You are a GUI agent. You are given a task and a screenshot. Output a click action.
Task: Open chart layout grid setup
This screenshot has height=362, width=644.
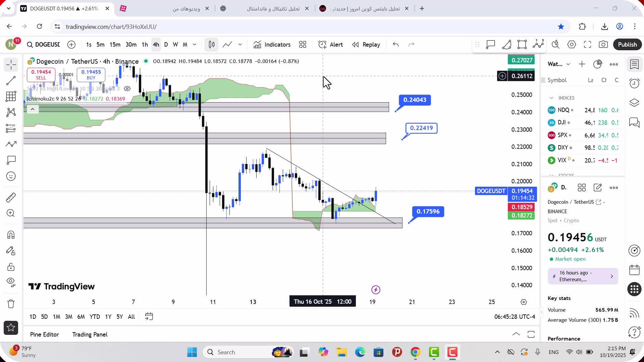pyautogui.click(x=303, y=45)
